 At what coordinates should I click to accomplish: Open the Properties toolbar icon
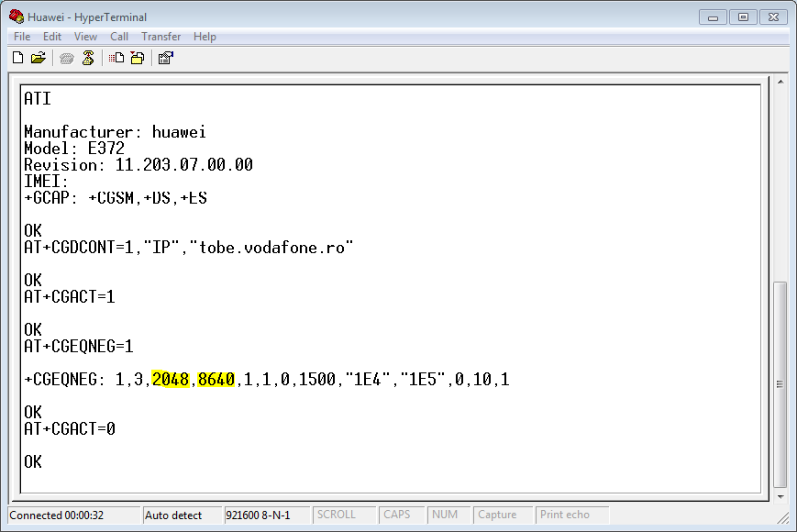[166, 58]
